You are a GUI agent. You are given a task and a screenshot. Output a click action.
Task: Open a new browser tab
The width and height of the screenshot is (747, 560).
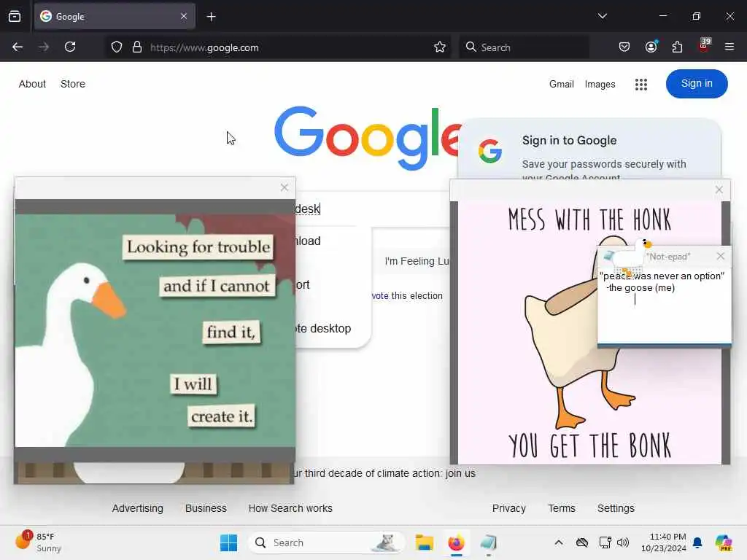(x=212, y=17)
